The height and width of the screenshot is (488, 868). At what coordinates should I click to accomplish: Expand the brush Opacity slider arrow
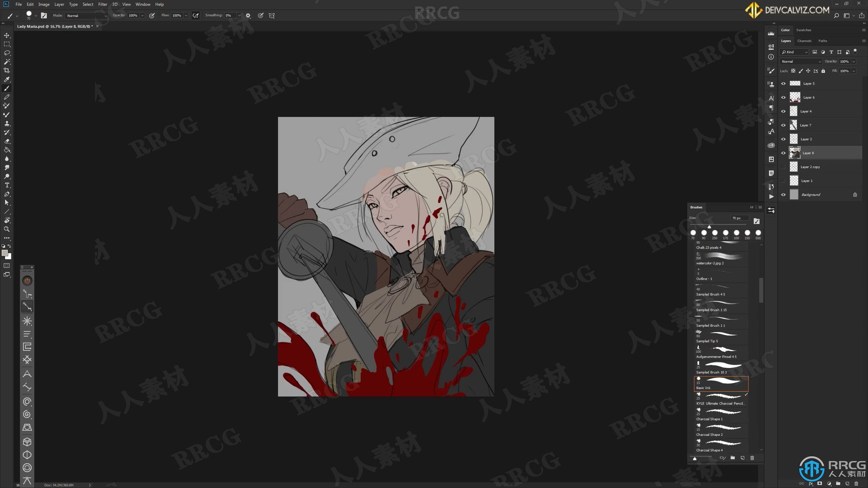142,16
